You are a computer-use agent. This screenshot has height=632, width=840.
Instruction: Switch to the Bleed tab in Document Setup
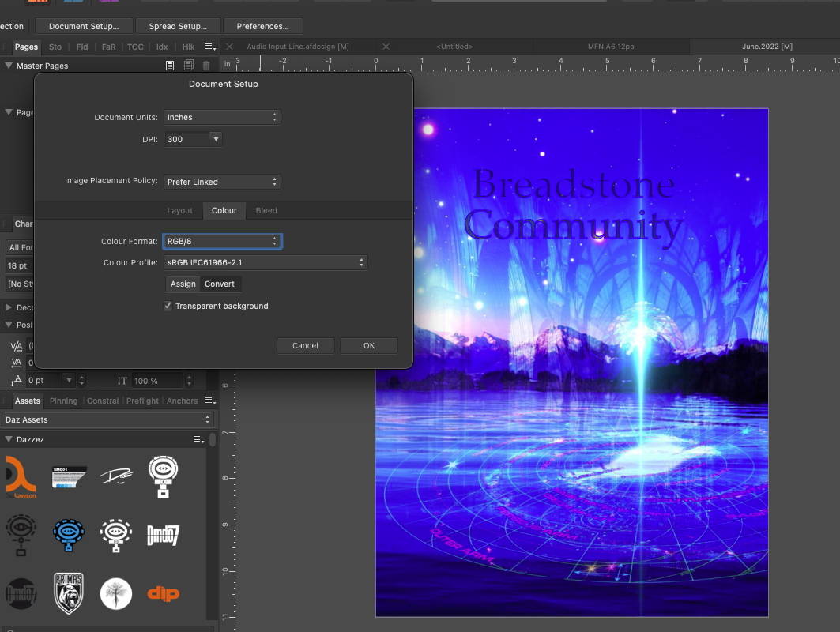[266, 210]
